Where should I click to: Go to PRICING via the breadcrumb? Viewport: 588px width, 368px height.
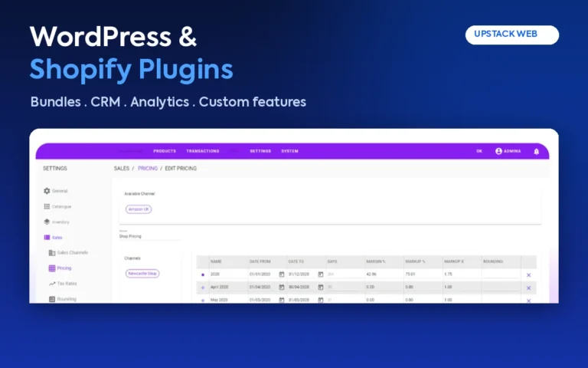[148, 168]
